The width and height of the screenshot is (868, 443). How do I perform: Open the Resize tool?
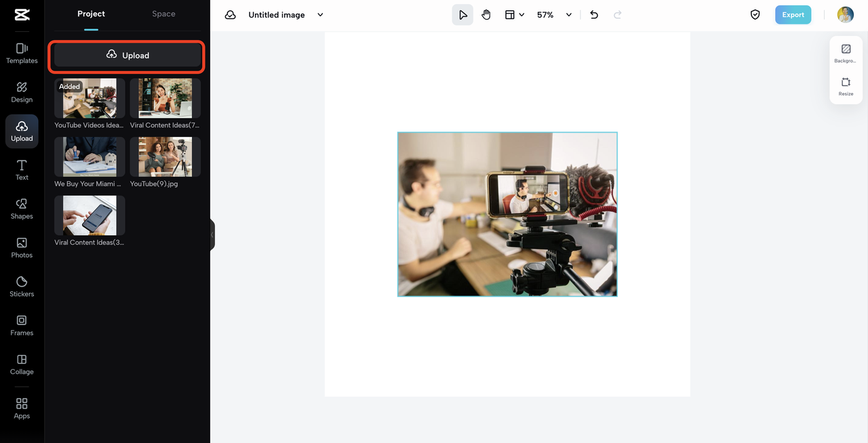pyautogui.click(x=846, y=87)
